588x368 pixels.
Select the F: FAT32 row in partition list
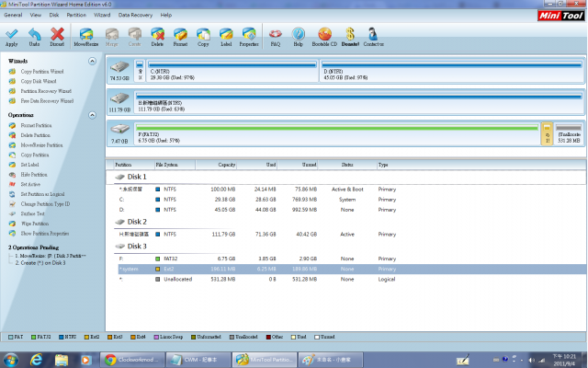point(352,259)
